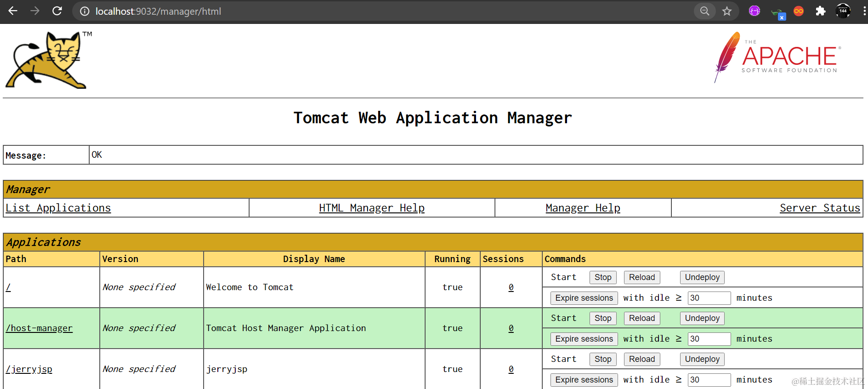Bookmark this page with the star icon
Viewport: 868px width, 389px height.
(726, 11)
